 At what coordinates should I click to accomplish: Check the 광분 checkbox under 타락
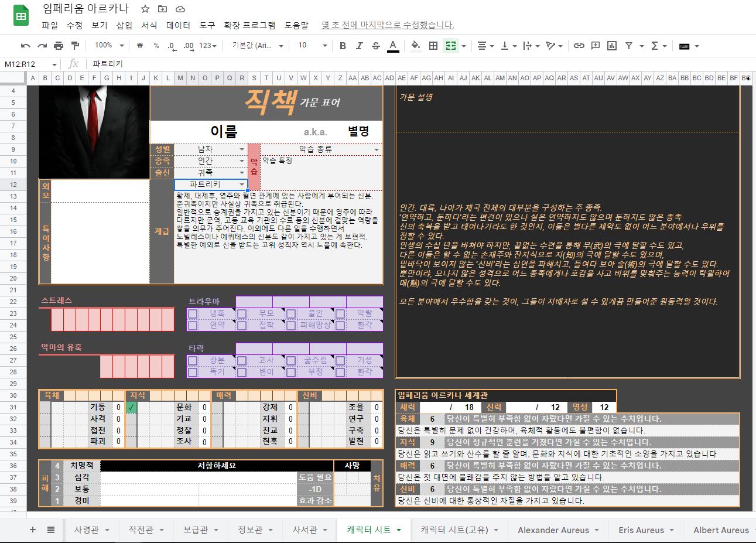(193, 360)
